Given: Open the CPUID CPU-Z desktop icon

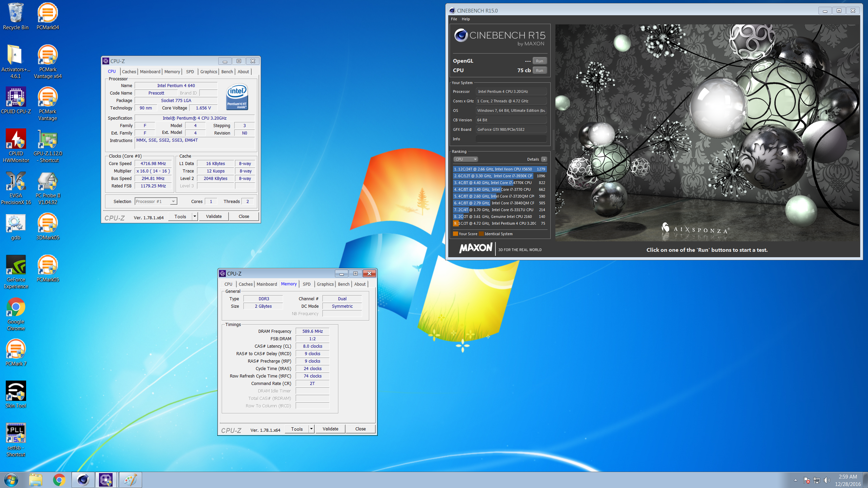Looking at the screenshot, I should (x=16, y=100).
